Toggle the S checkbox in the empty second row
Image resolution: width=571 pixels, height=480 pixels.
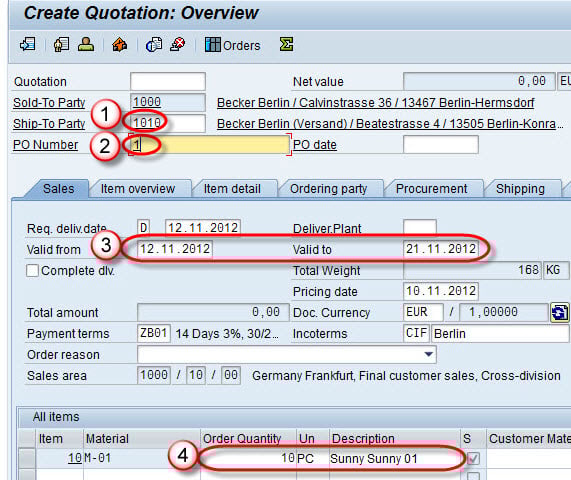coord(473,476)
